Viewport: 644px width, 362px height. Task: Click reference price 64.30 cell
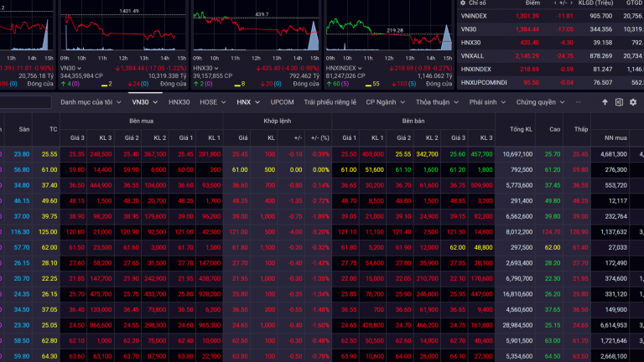click(49, 356)
